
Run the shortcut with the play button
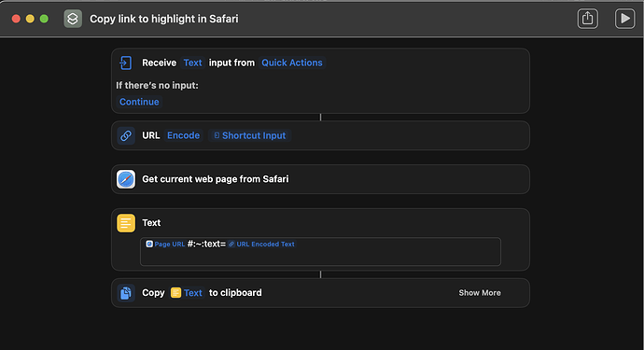[x=624, y=19]
